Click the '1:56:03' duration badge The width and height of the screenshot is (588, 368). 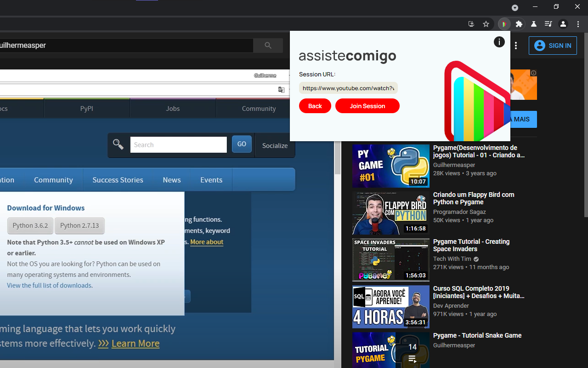coord(415,276)
